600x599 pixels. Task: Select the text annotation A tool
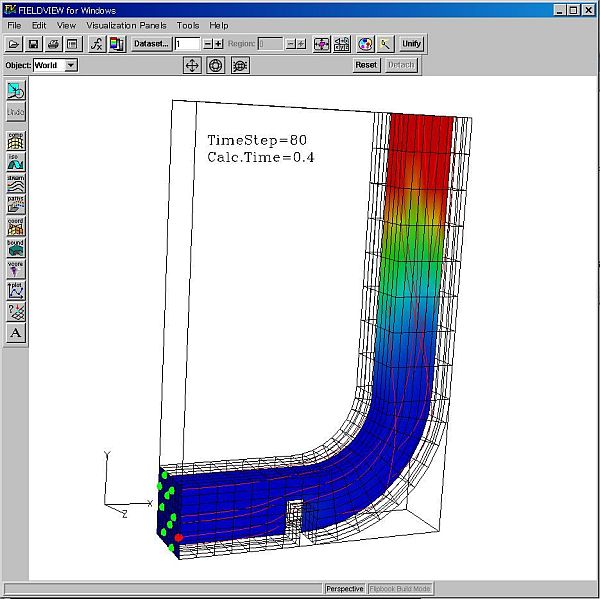tap(16, 333)
